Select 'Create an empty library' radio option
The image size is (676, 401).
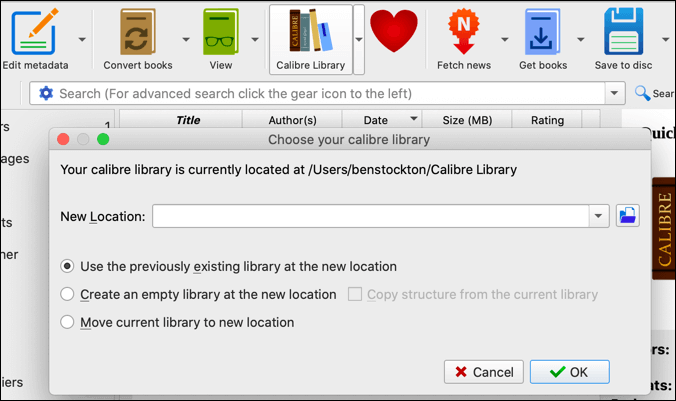pos(67,294)
